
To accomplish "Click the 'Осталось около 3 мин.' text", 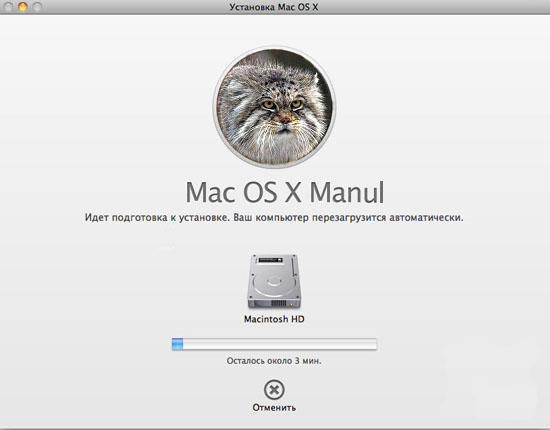I will click(274, 361).
